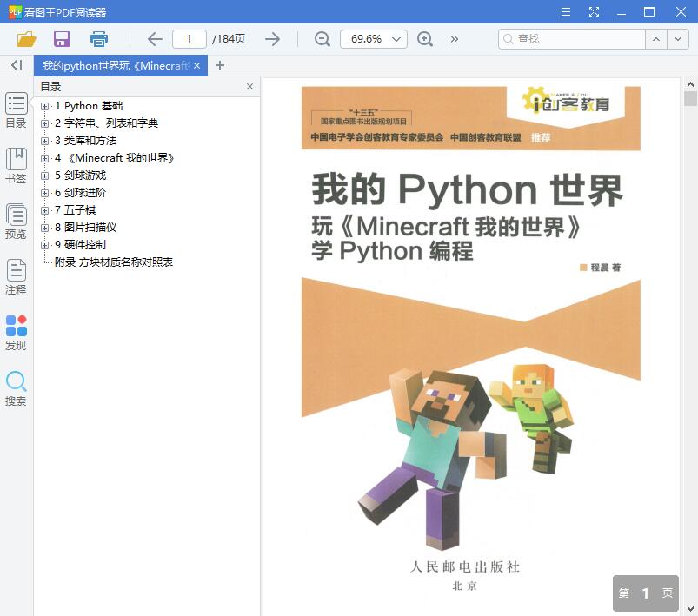
Task: Open the 预览 preview panel
Action: pyautogui.click(x=15, y=220)
